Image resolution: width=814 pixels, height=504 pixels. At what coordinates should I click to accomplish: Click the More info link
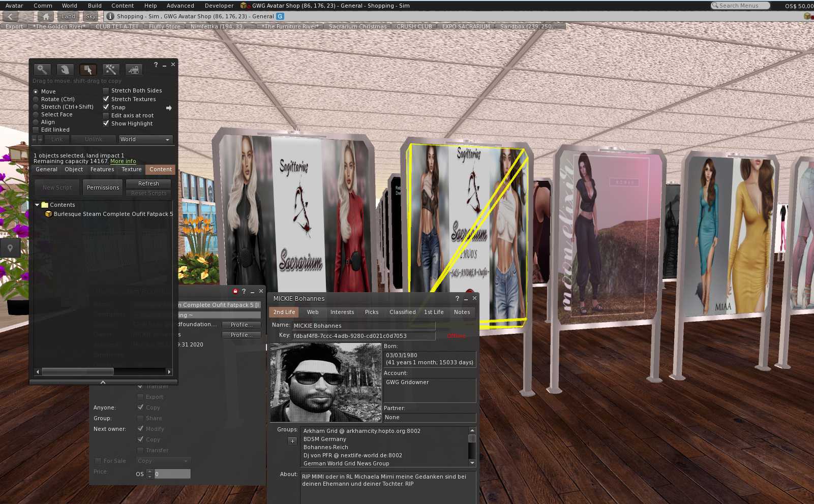coord(123,161)
